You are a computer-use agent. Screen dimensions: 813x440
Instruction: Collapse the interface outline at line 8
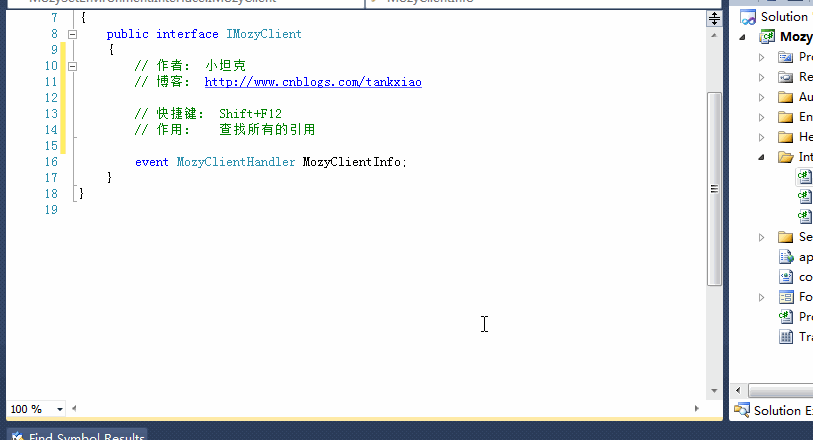click(x=73, y=35)
